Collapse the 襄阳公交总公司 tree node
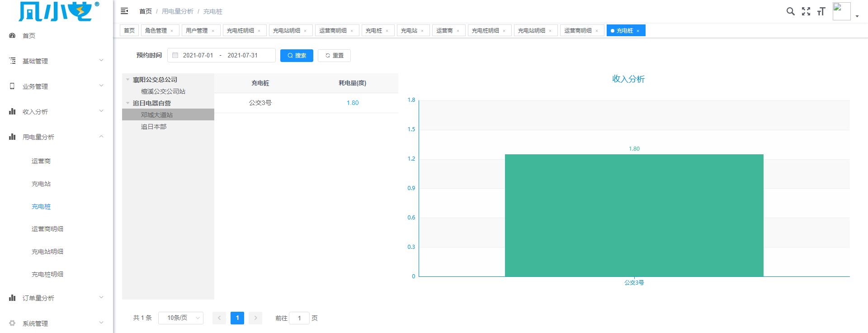Viewport: 868px width, 333px height. [x=128, y=80]
